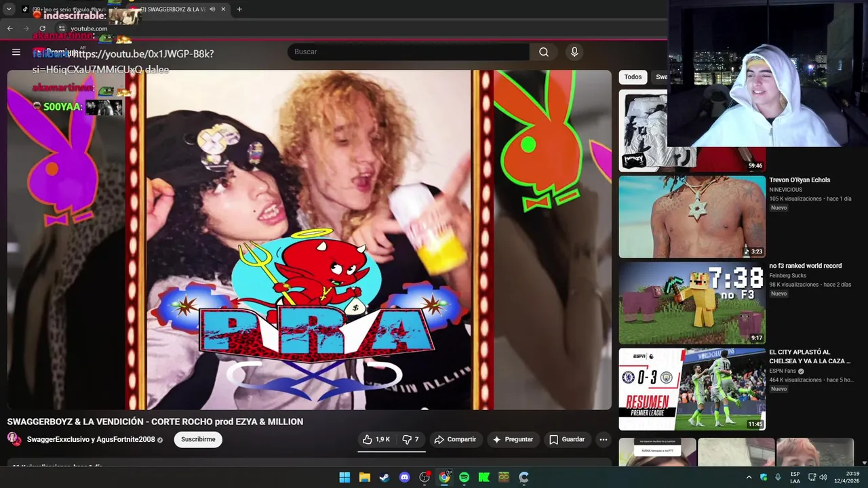Mute the SWAGGERBOYZ tab via speaker icon
This screenshot has height=488, width=868.
(212, 9)
